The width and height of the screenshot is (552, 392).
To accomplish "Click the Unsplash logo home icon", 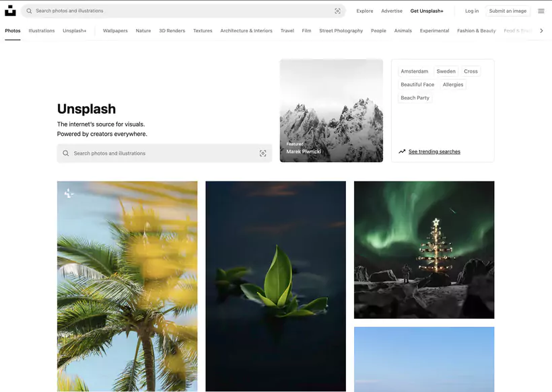I will tap(10, 11).
